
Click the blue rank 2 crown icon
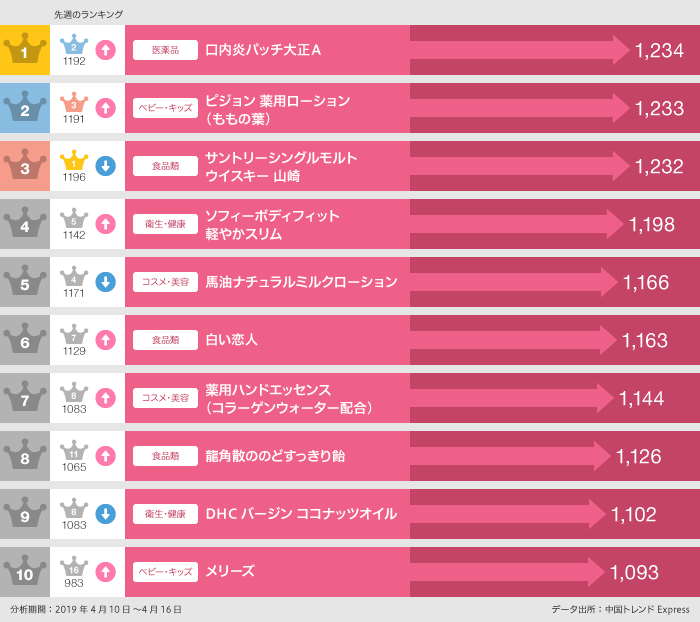(x=25, y=106)
